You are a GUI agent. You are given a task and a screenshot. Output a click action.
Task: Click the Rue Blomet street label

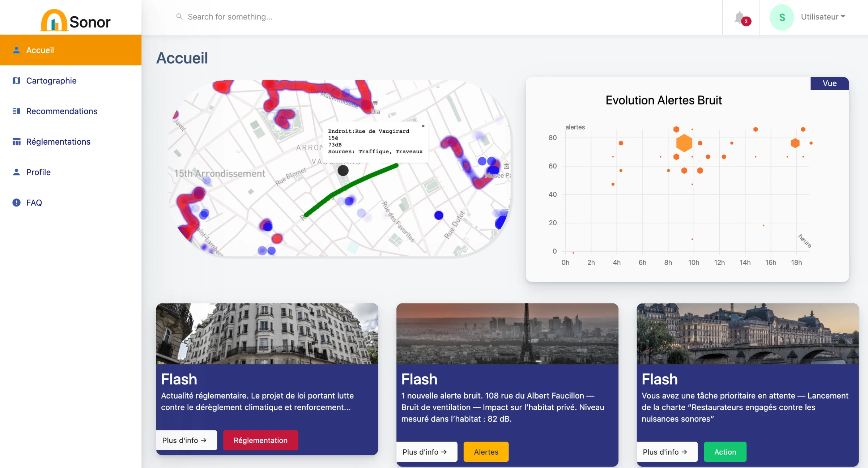(290, 176)
